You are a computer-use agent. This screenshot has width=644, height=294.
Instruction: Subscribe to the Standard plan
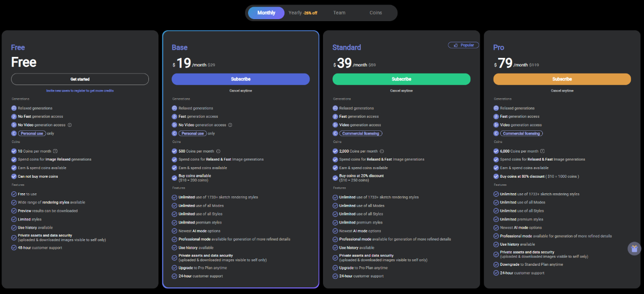click(401, 79)
